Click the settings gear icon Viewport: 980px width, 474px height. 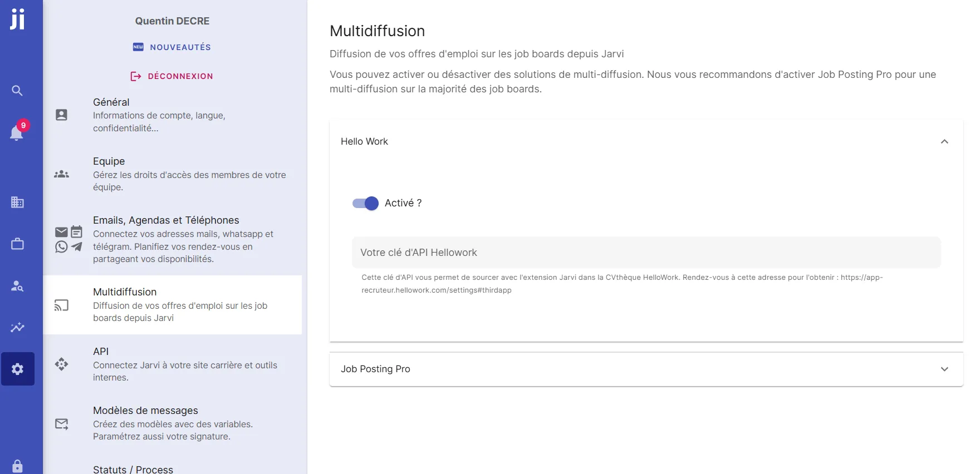tap(17, 369)
